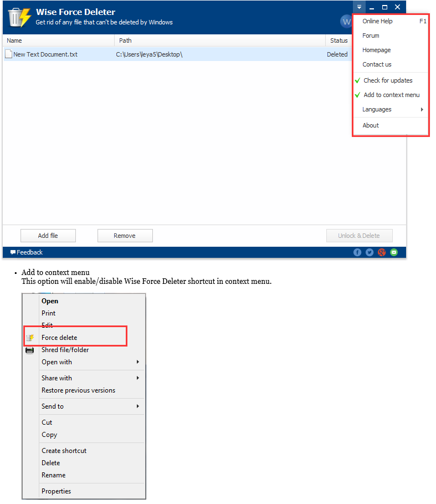Click the shredder icon beside Shred file/folder
Viewport: 436px width, 504px height.
click(29, 350)
